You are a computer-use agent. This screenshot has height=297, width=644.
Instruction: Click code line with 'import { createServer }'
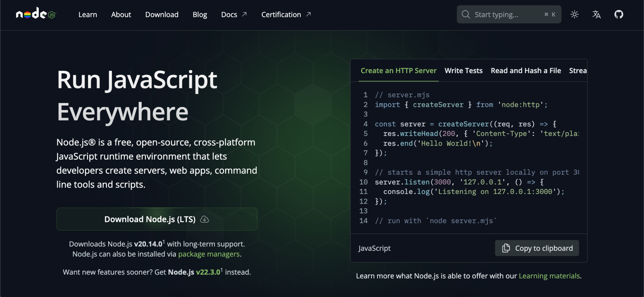[461, 105]
